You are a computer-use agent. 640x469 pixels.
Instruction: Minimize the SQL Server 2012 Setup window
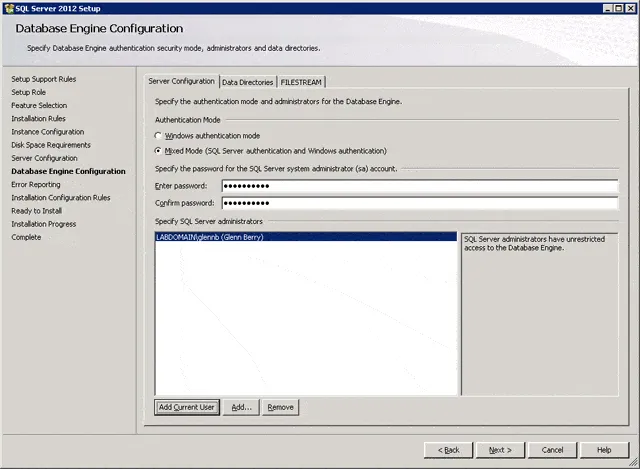click(x=606, y=7)
